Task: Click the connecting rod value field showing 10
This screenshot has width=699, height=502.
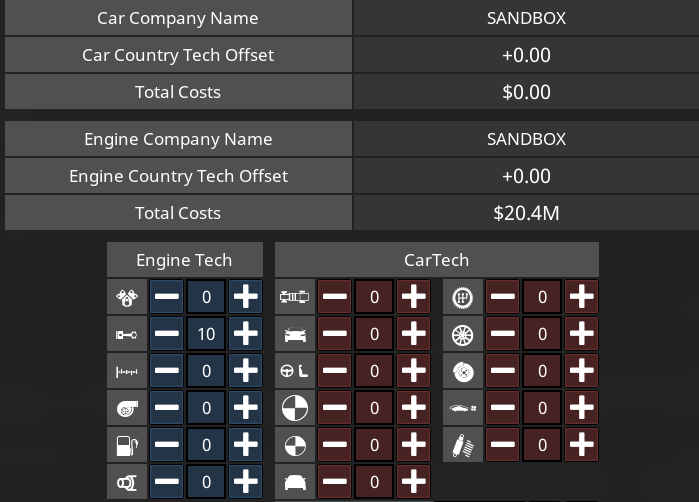Action: (206, 334)
